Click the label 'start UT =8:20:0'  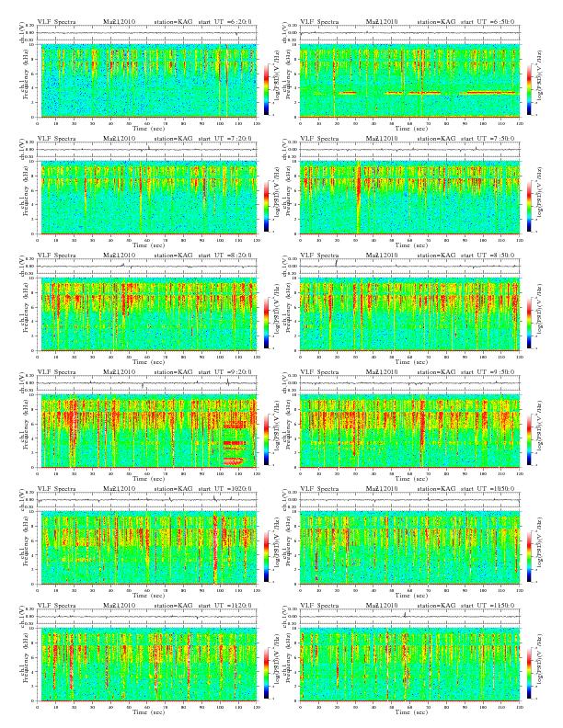click(224, 255)
